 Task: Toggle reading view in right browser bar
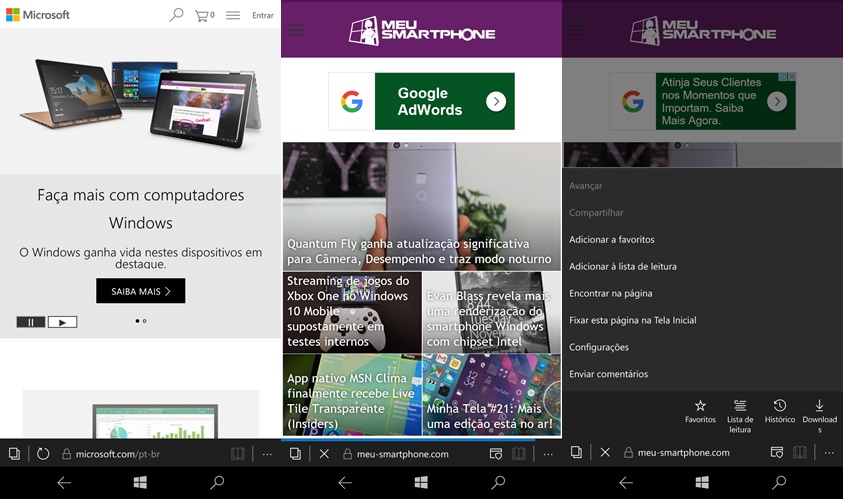point(800,452)
